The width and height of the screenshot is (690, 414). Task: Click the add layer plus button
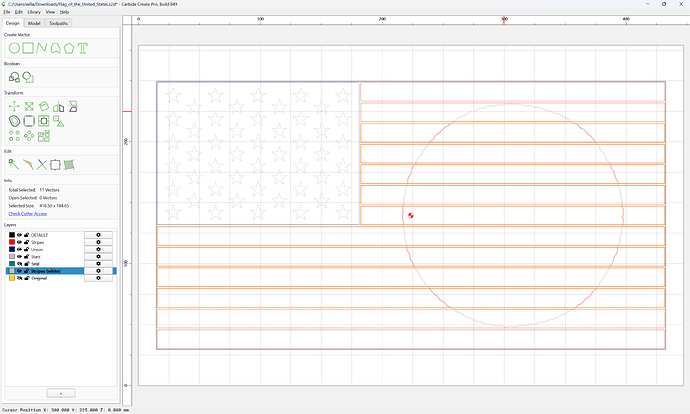pyautogui.click(x=61, y=393)
